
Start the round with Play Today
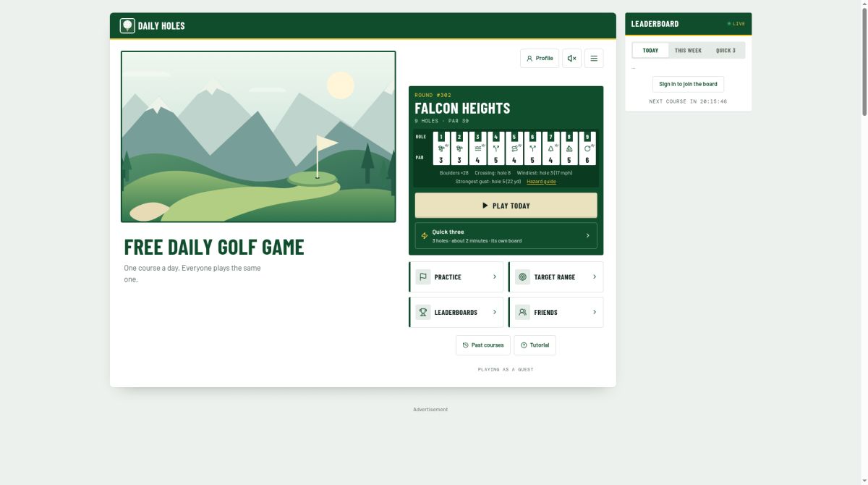pyautogui.click(x=506, y=206)
